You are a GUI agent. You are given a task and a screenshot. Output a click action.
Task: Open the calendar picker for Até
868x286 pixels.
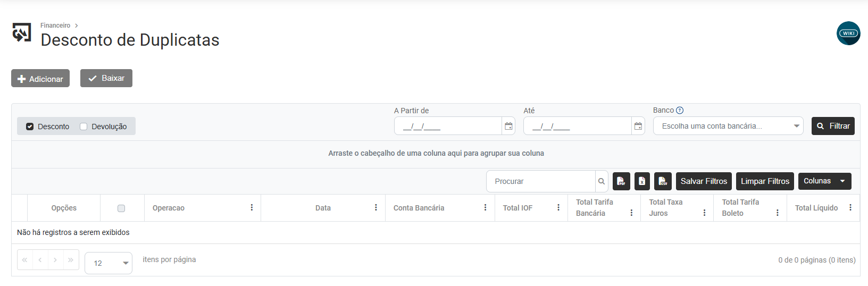point(638,126)
